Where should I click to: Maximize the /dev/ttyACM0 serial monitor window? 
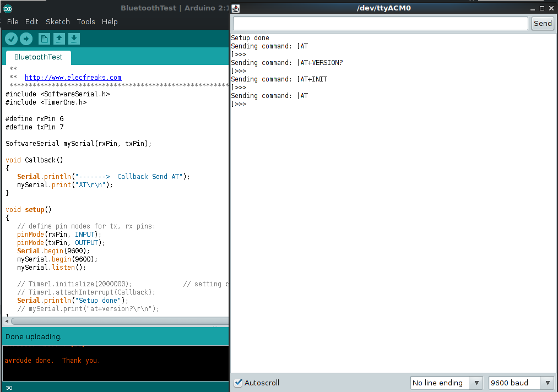(542, 8)
